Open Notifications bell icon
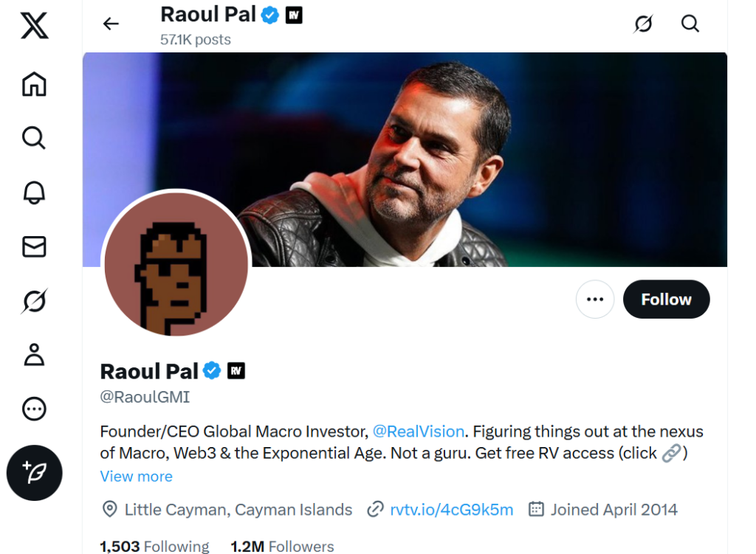 click(x=34, y=192)
